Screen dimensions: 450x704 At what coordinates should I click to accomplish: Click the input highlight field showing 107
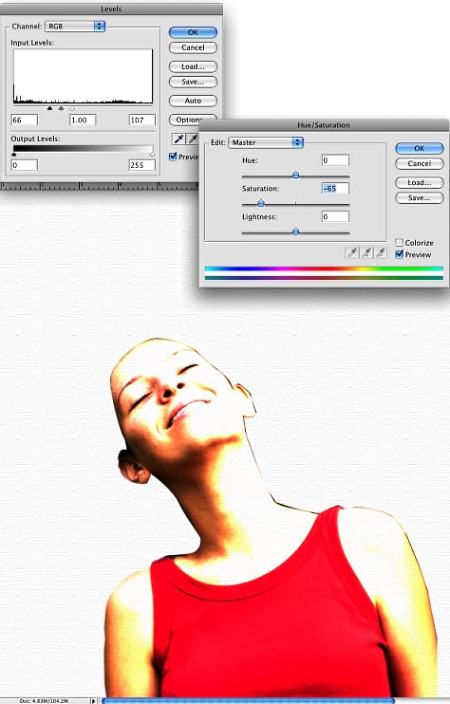tap(142, 120)
